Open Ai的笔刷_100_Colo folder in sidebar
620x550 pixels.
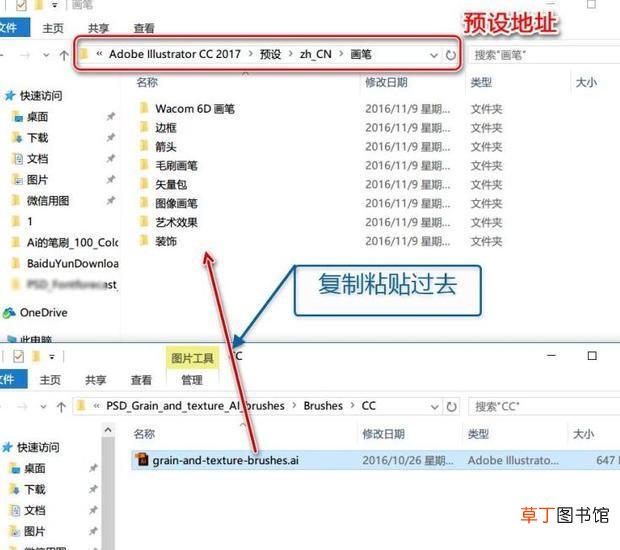coord(72,242)
